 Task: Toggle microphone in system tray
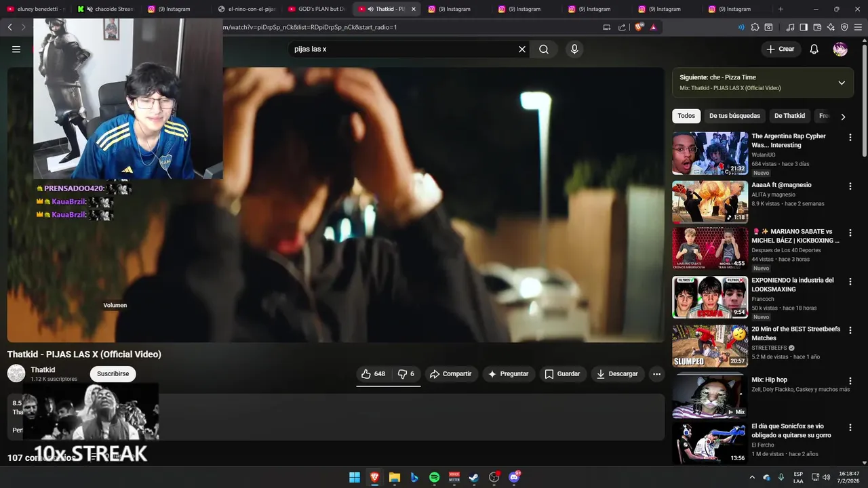point(781,477)
